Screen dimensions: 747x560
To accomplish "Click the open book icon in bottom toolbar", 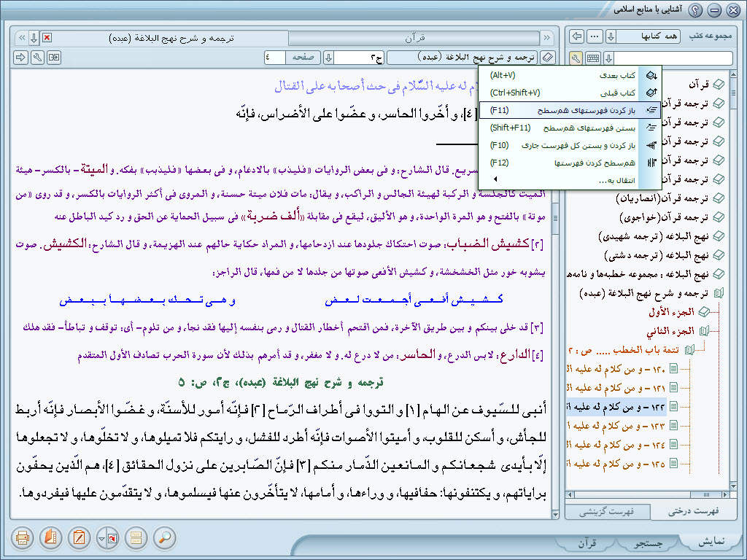I will pos(50,538).
